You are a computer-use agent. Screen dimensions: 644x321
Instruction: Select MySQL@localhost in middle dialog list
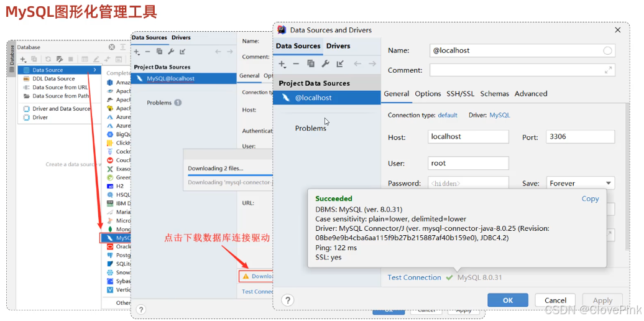pyautogui.click(x=183, y=78)
